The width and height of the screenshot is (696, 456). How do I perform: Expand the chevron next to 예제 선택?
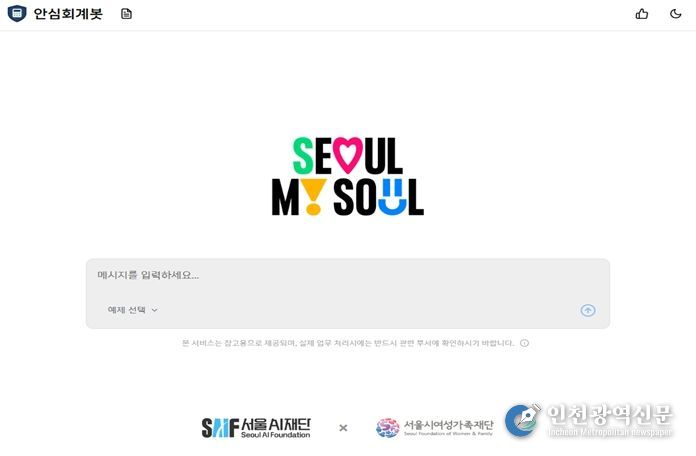click(154, 310)
